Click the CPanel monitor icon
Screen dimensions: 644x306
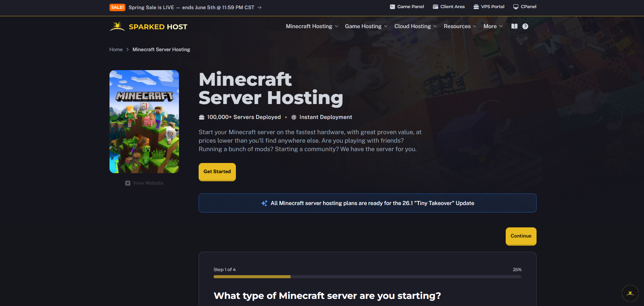point(516,7)
